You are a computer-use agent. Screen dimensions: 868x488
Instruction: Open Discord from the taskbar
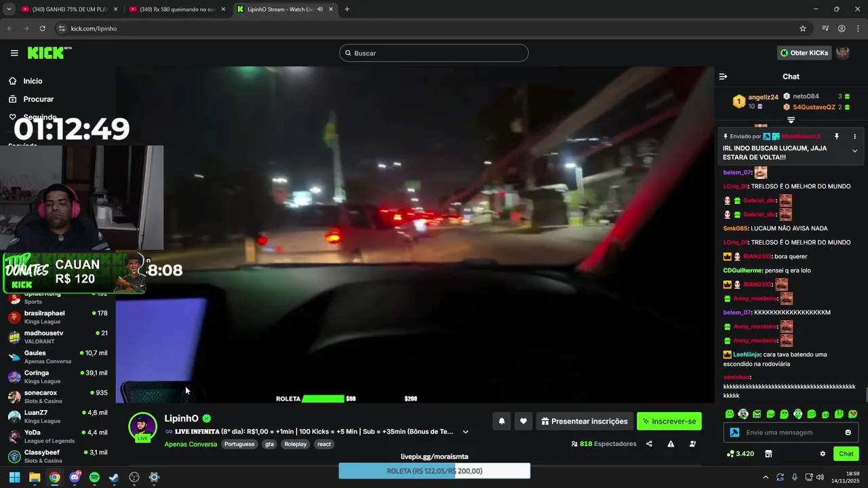pos(75,477)
